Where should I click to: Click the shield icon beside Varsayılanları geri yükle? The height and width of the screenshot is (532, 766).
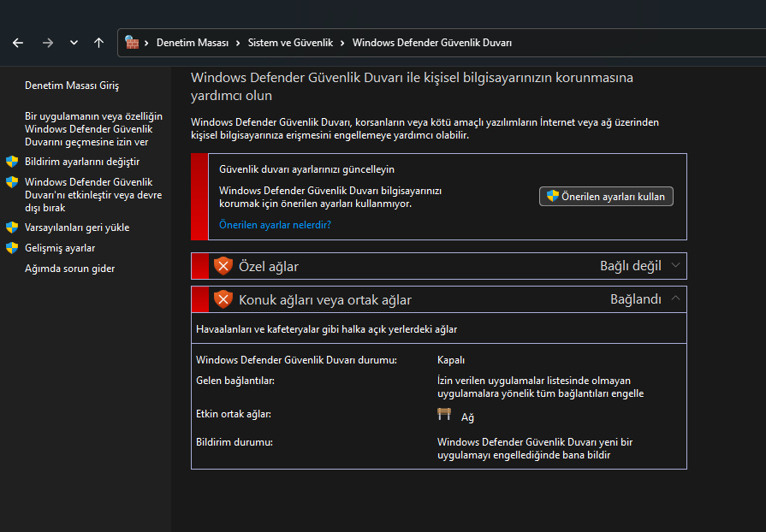pos(12,228)
